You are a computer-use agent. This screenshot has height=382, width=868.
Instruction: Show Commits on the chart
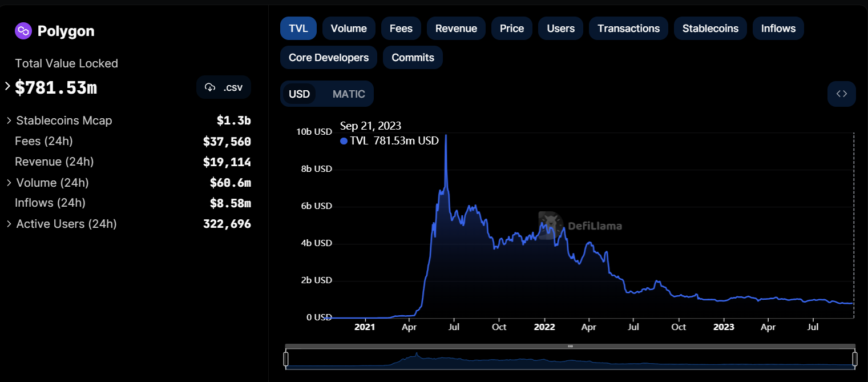coord(413,58)
